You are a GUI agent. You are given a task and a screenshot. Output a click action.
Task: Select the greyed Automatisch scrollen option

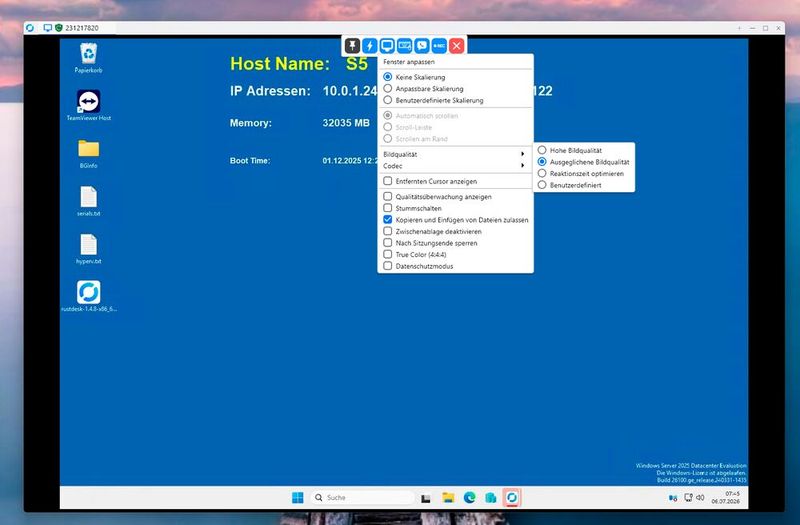point(420,116)
